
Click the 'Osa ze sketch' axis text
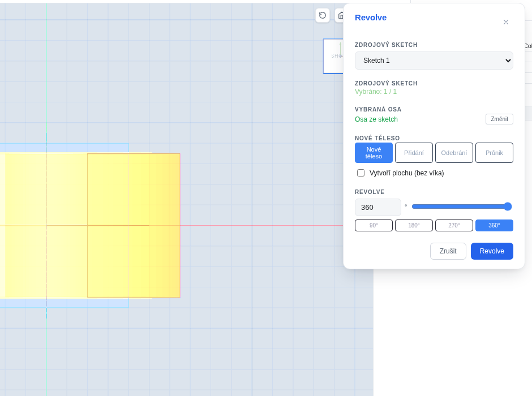[376, 119]
